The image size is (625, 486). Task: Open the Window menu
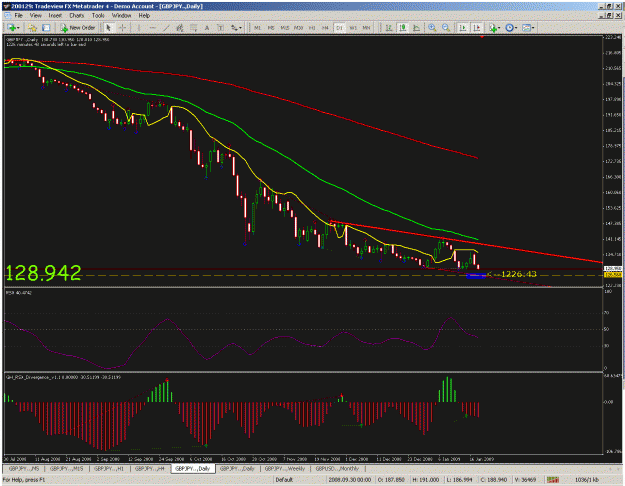tap(121, 16)
